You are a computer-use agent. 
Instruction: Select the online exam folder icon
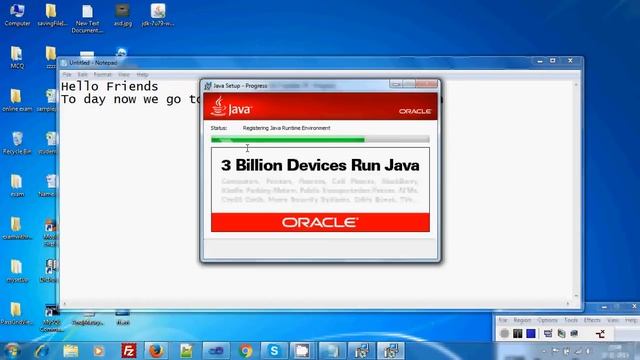17,100
